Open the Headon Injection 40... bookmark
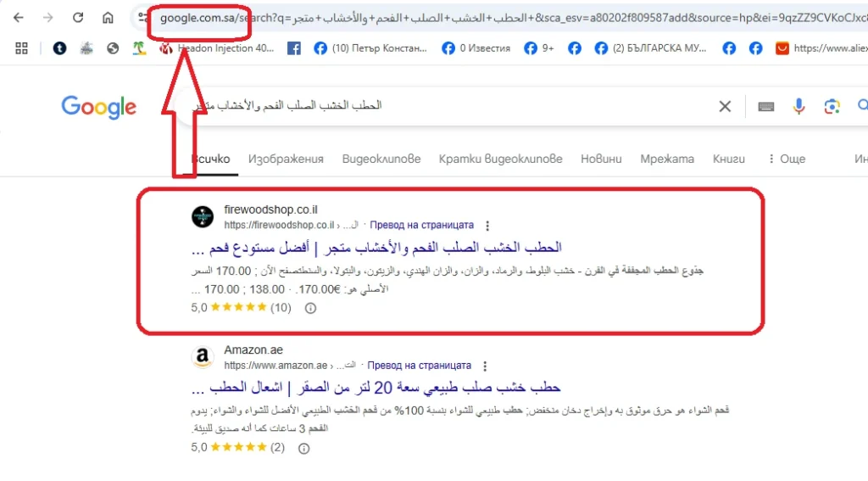The width and height of the screenshot is (868, 481). (217, 48)
